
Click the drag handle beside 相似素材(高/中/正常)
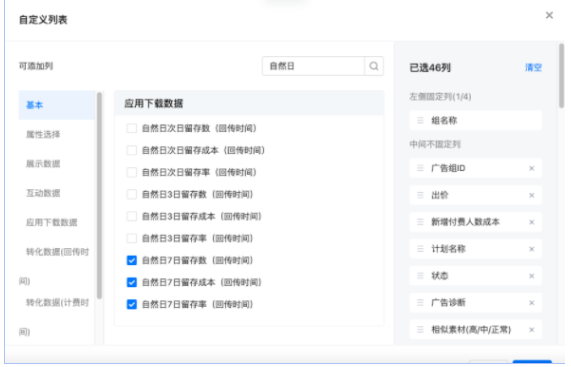[x=420, y=330]
